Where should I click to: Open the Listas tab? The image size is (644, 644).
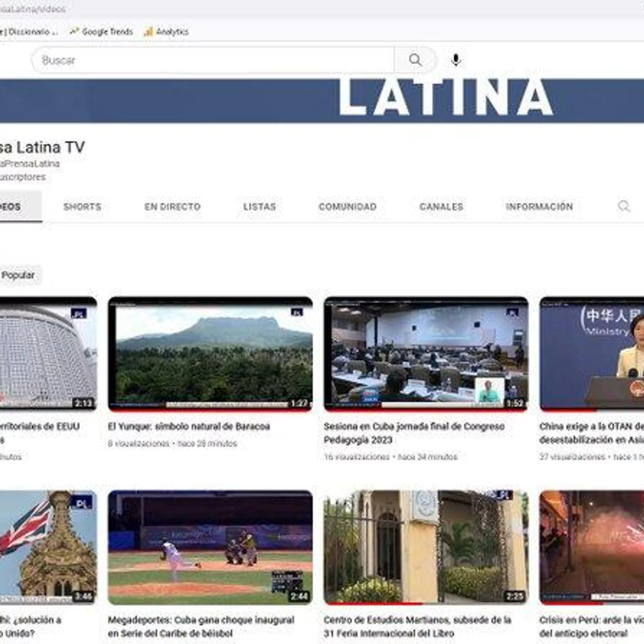260,207
